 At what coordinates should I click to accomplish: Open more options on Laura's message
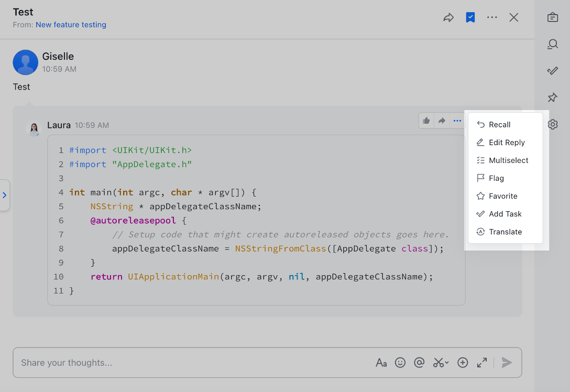[457, 121]
